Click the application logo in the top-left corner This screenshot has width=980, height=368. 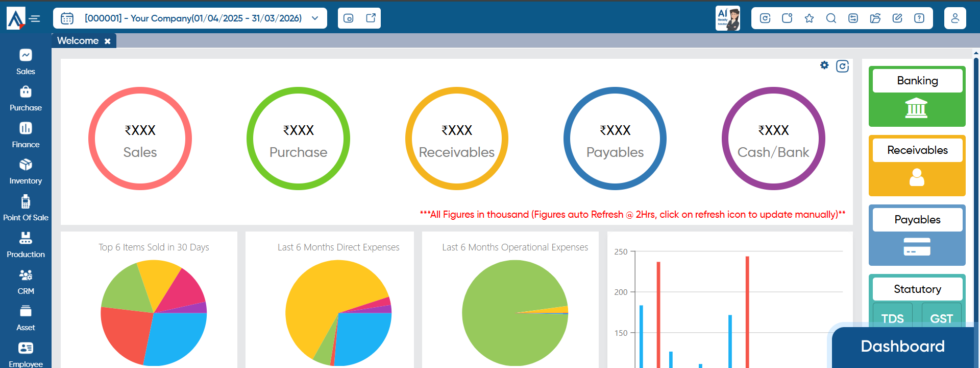point(15,18)
